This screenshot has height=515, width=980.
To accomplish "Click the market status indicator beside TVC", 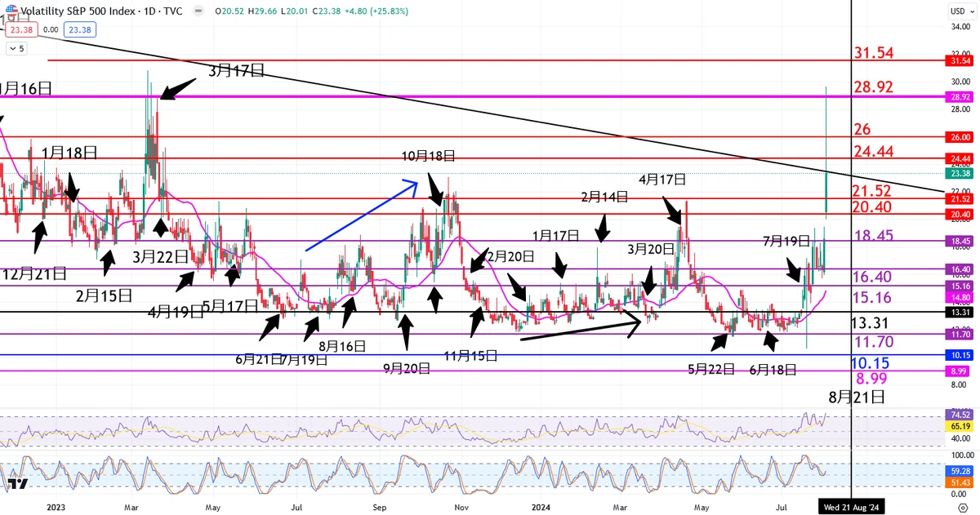I will pyautogui.click(x=200, y=12).
